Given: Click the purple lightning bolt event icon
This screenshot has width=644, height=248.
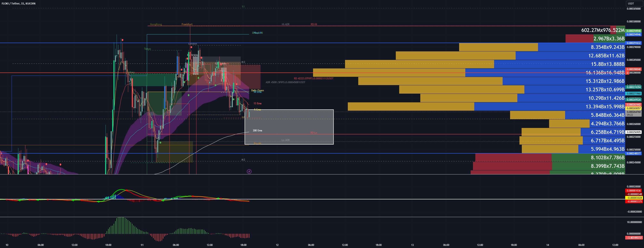Looking at the screenshot, I should (x=249, y=171).
